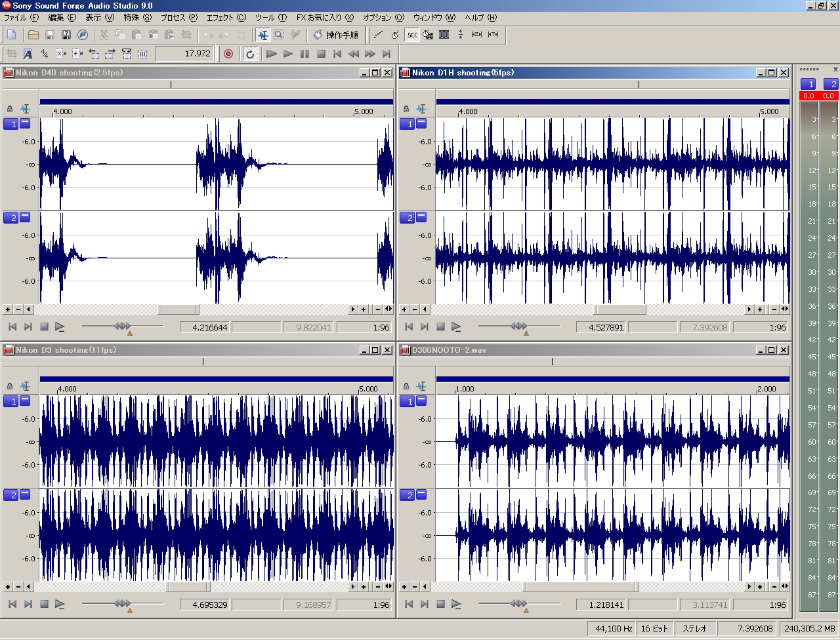Click the film strip video icon

pos(444,35)
